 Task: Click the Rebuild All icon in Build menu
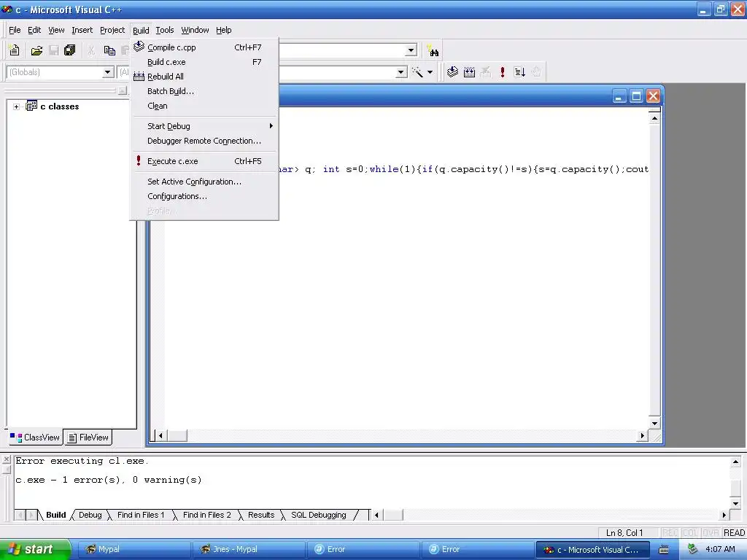[139, 76]
